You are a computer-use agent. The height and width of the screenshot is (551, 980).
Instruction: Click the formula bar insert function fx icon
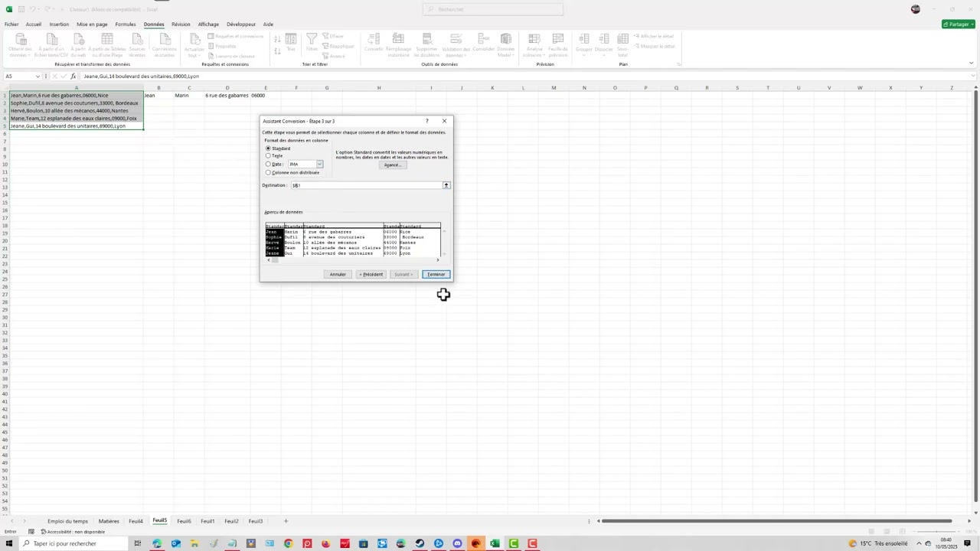click(x=73, y=76)
